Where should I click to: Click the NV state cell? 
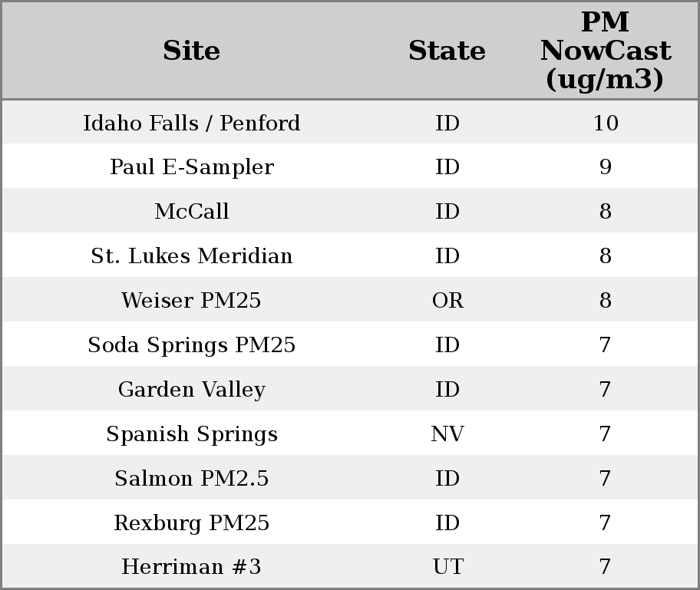447,434
